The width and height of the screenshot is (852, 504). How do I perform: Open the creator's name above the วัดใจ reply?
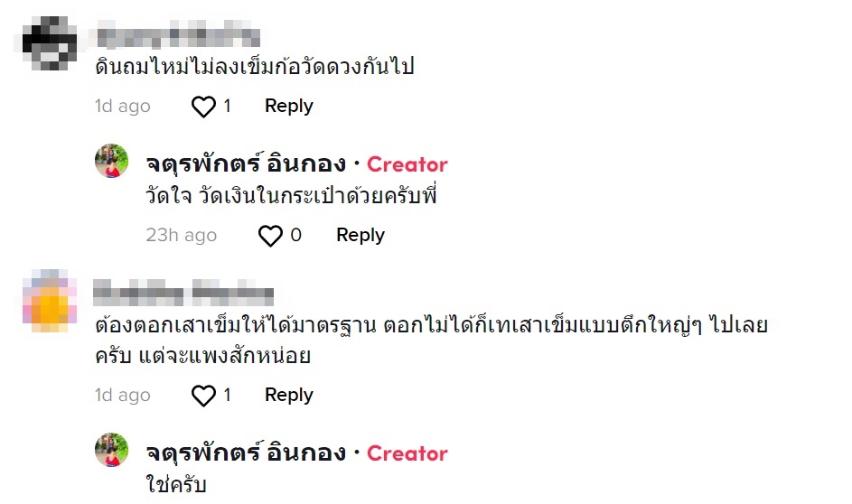point(246,164)
